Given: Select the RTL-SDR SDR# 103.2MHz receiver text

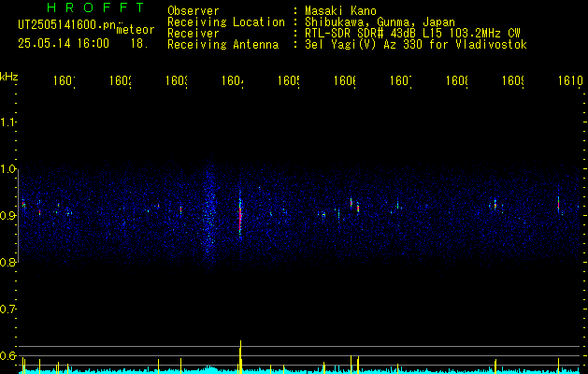Looking at the screenshot, I should pyautogui.click(x=412, y=34).
